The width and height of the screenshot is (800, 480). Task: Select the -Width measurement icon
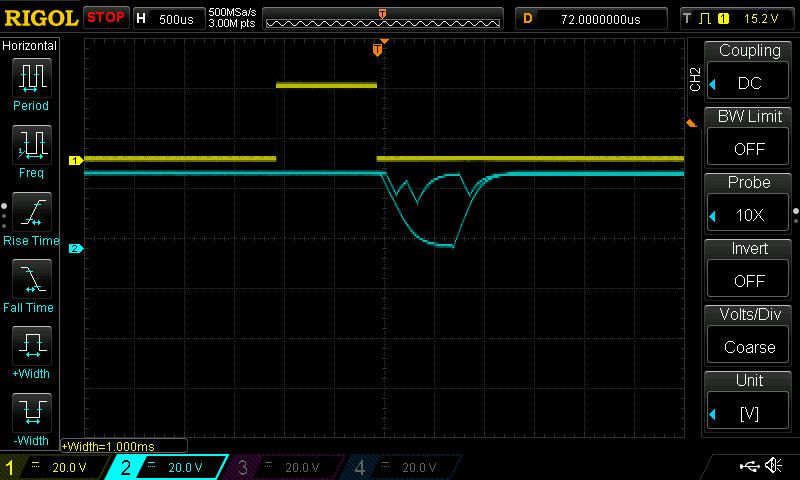coord(32,413)
